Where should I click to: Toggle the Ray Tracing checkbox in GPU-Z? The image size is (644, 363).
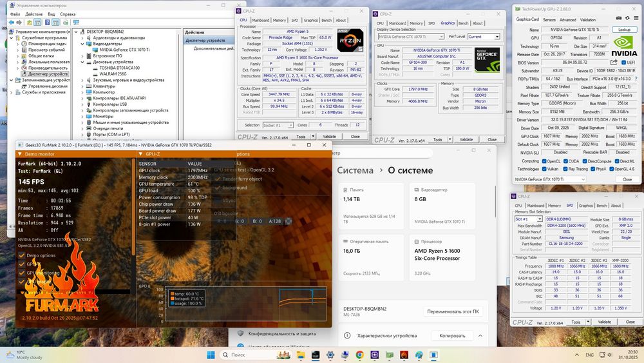pyautogui.click(x=565, y=169)
